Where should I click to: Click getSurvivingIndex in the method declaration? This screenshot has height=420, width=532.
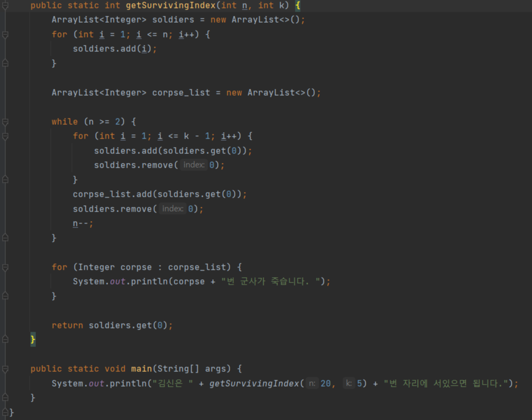click(x=170, y=5)
